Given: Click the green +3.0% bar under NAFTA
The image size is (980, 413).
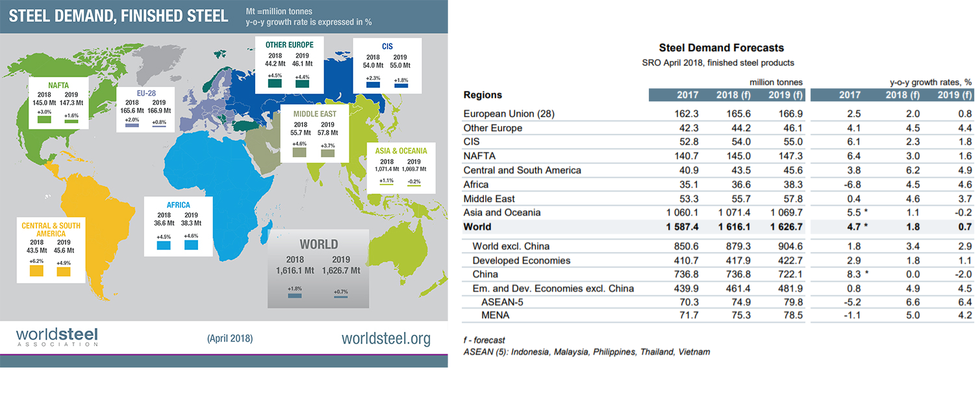Looking at the screenshot, I should tap(44, 119).
